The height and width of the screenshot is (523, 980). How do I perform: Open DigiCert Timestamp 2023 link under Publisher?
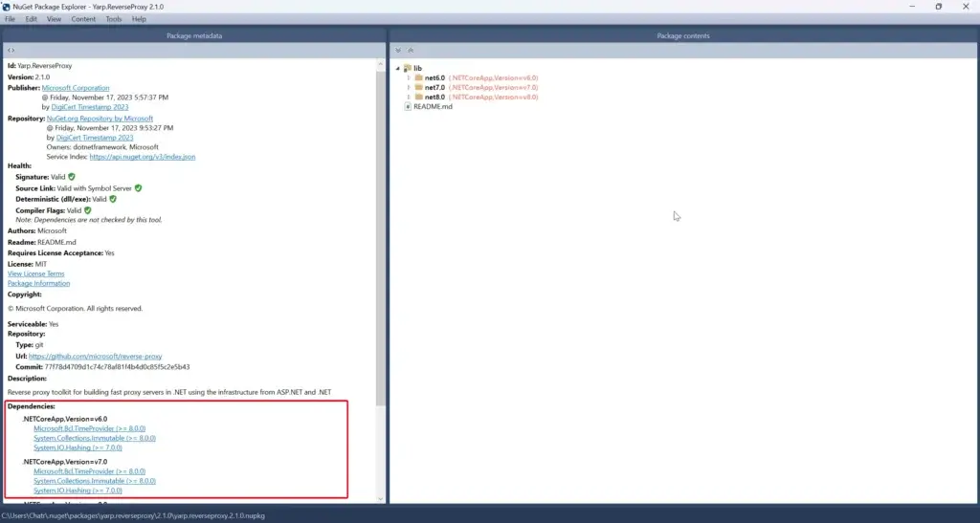point(90,107)
